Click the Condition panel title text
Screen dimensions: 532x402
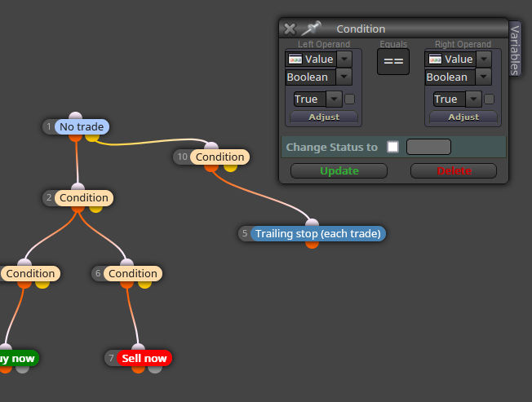pos(361,29)
